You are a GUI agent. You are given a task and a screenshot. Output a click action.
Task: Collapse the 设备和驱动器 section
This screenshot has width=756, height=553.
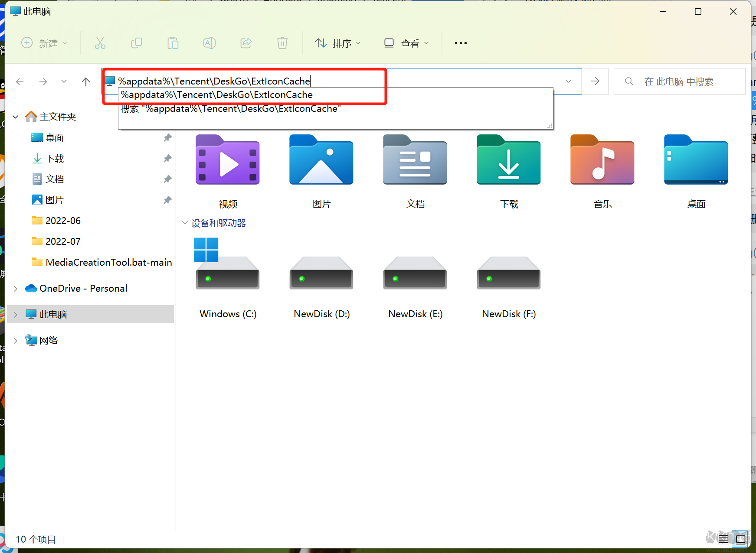pyautogui.click(x=185, y=223)
